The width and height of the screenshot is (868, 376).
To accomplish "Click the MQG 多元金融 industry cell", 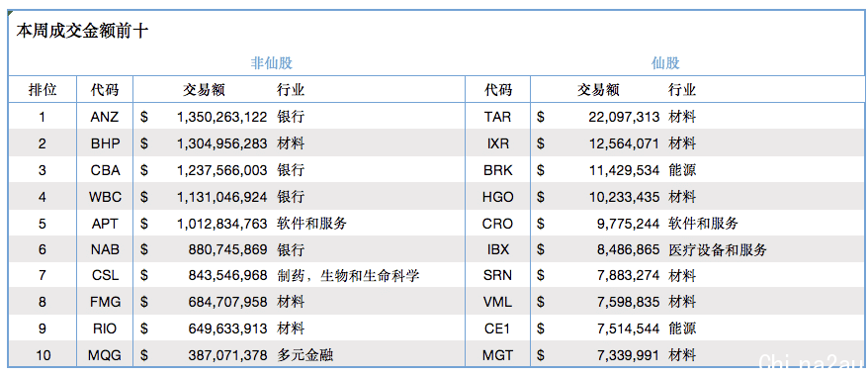I will tap(305, 355).
